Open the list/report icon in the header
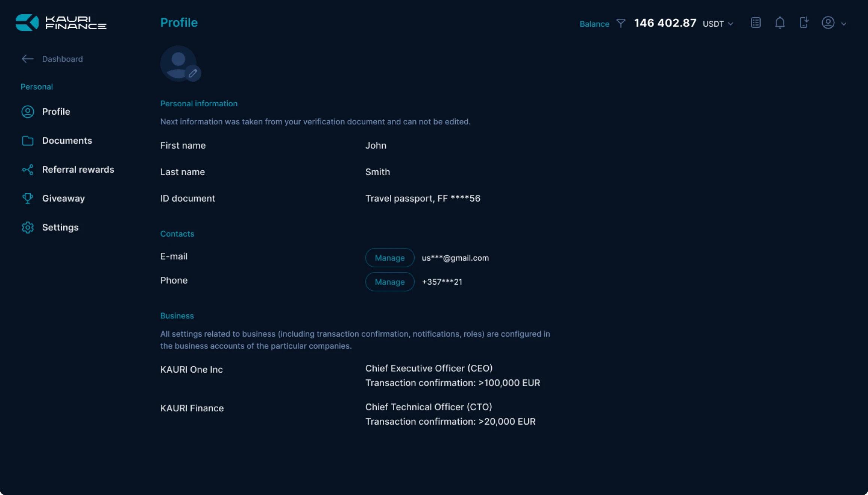The width and height of the screenshot is (868, 495). point(756,23)
